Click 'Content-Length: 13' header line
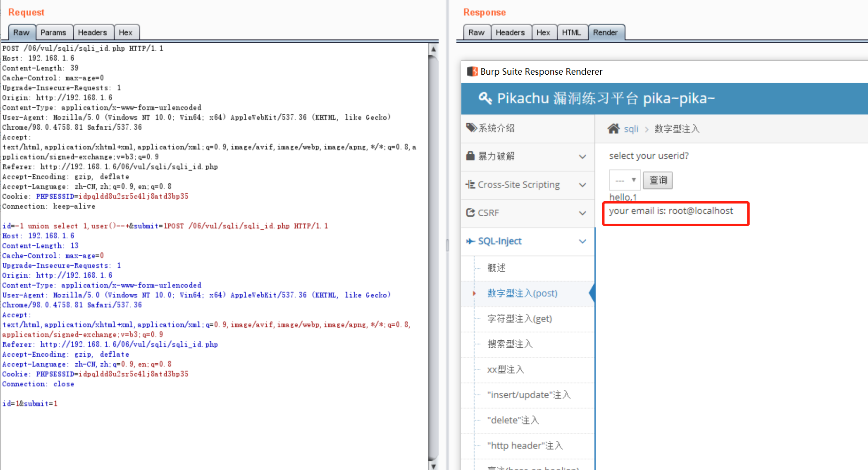 tap(40, 246)
